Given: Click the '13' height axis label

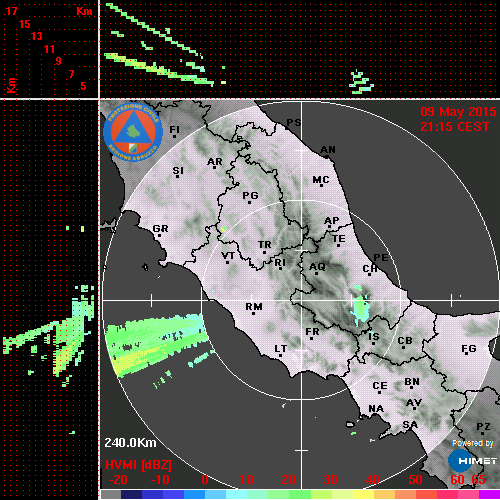Looking at the screenshot, I should pyautogui.click(x=37, y=36).
